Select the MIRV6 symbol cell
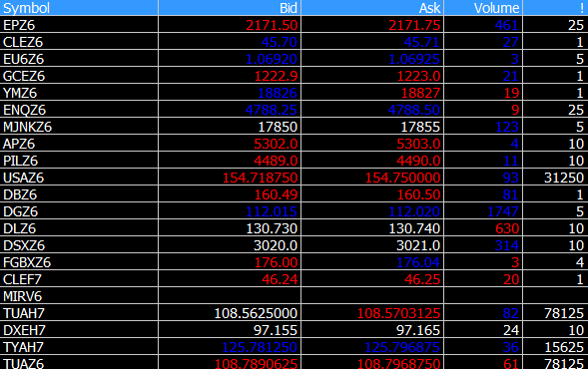 point(79,296)
